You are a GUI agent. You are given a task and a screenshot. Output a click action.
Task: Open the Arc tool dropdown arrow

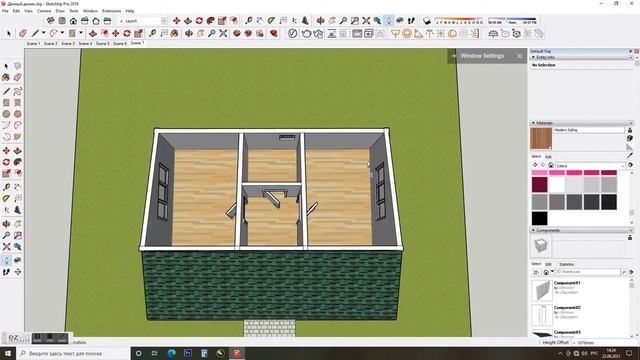62,33
